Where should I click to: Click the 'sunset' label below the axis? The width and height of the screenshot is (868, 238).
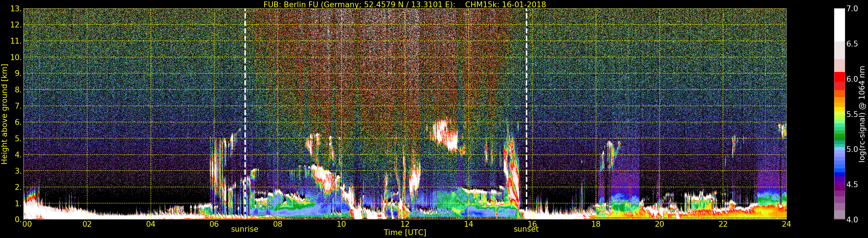point(526,229)
